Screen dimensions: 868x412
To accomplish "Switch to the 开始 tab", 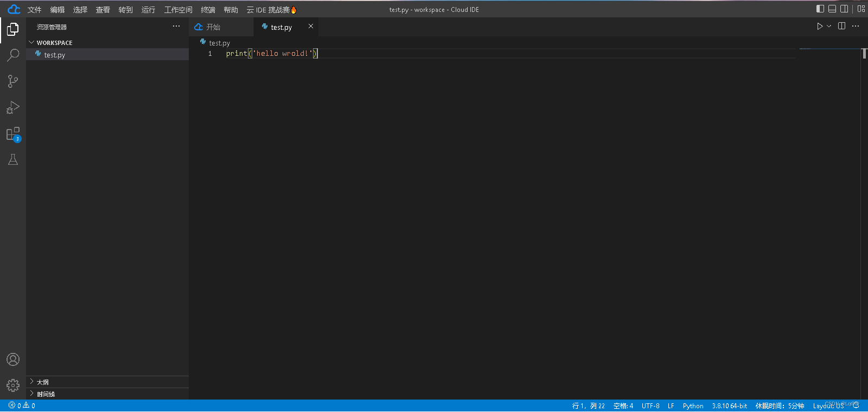I will pyautogui.click(x=221, y=27).
